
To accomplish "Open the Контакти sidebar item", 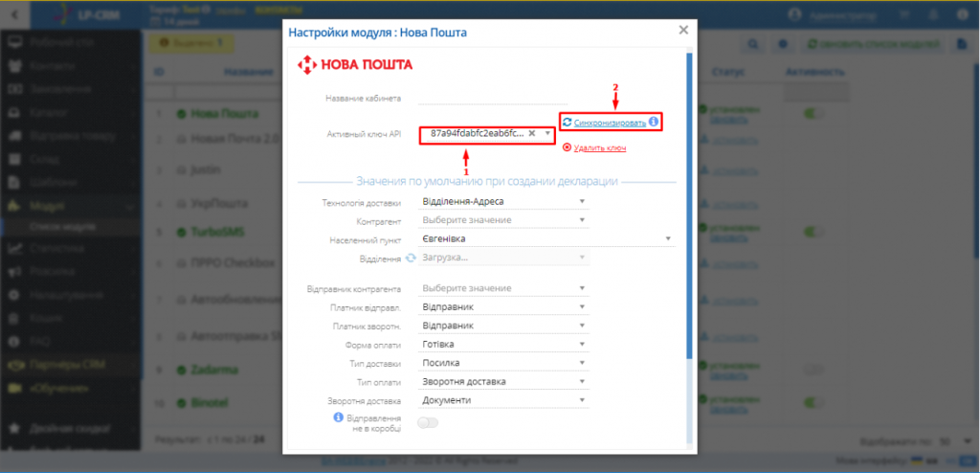I will click(x=69, y=66).
